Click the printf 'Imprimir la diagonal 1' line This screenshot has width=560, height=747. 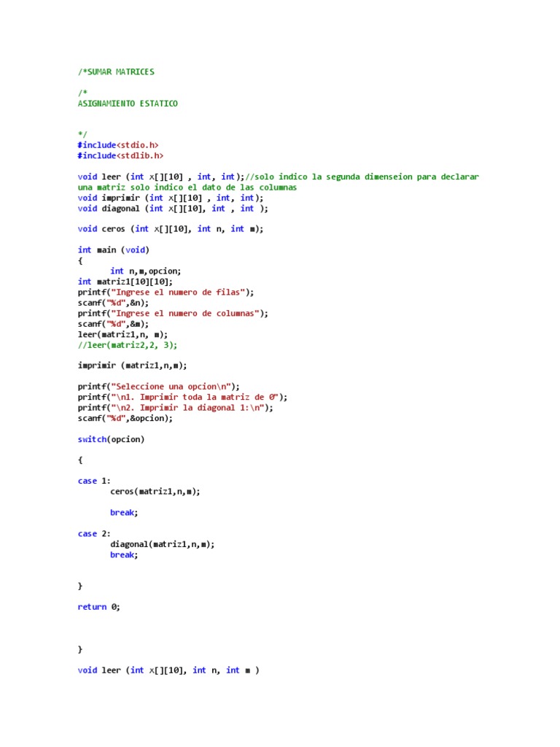tap(175, 407)
